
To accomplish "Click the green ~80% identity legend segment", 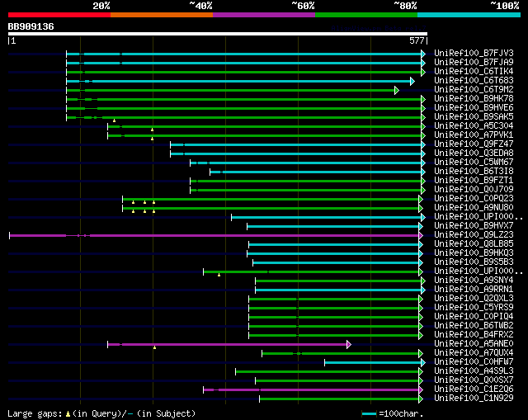I will pos(366,15).
